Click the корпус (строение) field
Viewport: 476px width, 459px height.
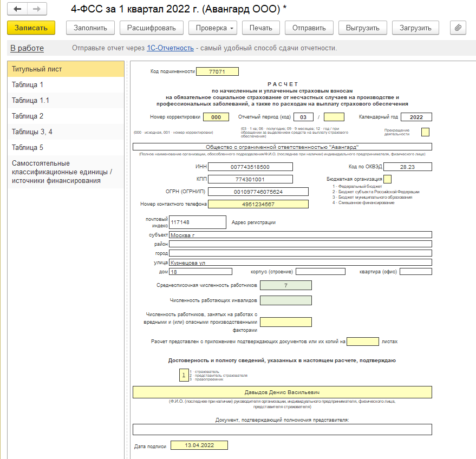[321, 272]
